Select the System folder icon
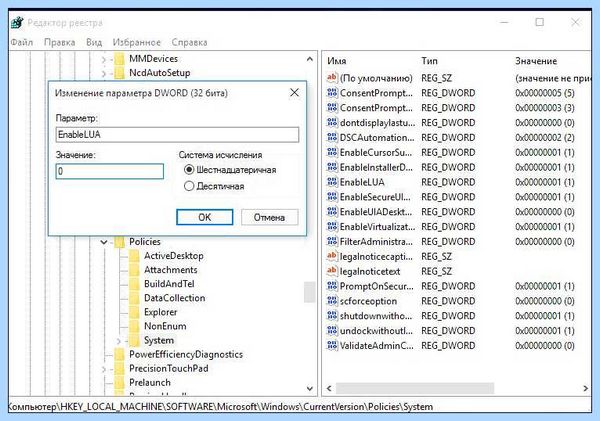The width and height of the screenshot is (600, 421). [134, 340]
